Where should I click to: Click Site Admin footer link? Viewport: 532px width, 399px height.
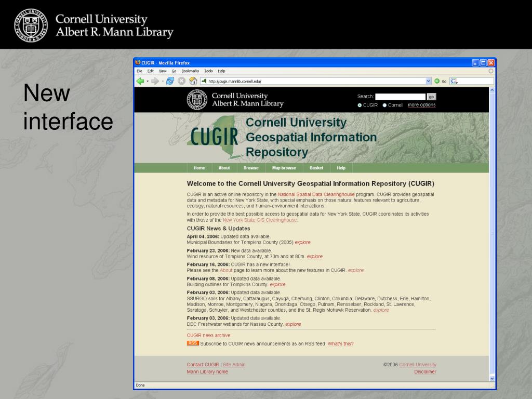[x=234, y=365]
